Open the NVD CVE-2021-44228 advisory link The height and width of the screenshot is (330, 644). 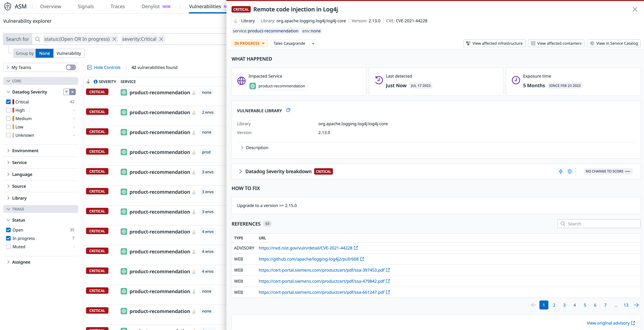(305, 248)
